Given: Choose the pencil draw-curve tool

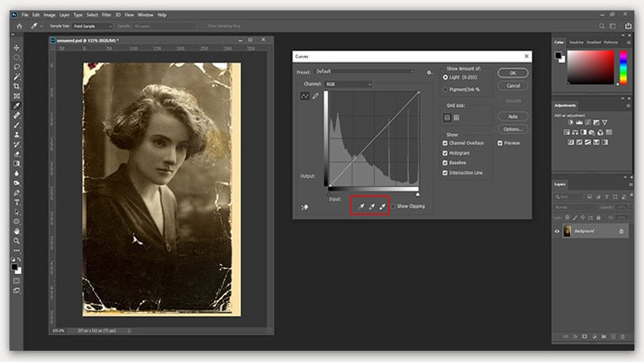Looking at the screenshot, I should point(316,96).
